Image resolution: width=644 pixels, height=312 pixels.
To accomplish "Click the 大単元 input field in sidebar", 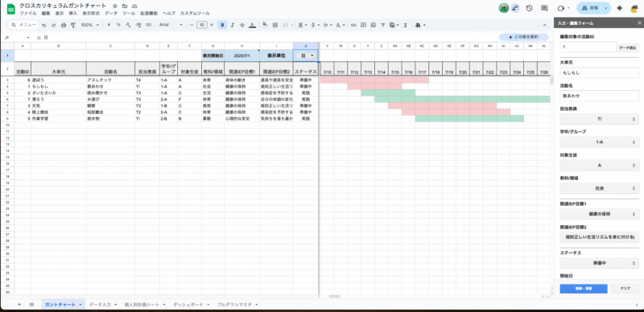I will [599, 72].
